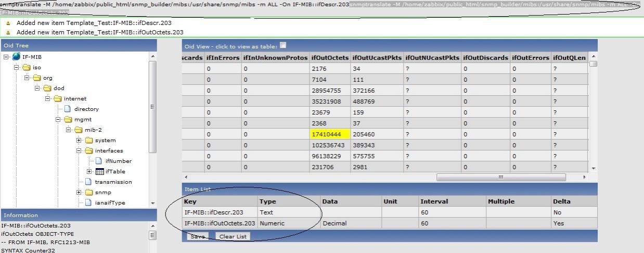Save the item list
Image resolution: width=644 pixels, height=253 pixels.
198,236
